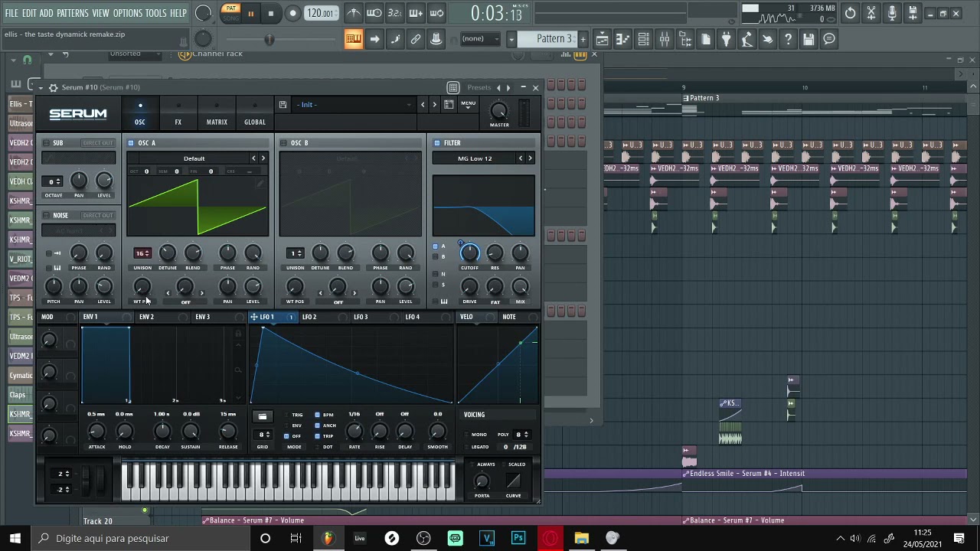Open the (none) snap dropdown in the toolbar
Image resolution: width=980 pixels, height=551 pixels.
tap(480, 39)
